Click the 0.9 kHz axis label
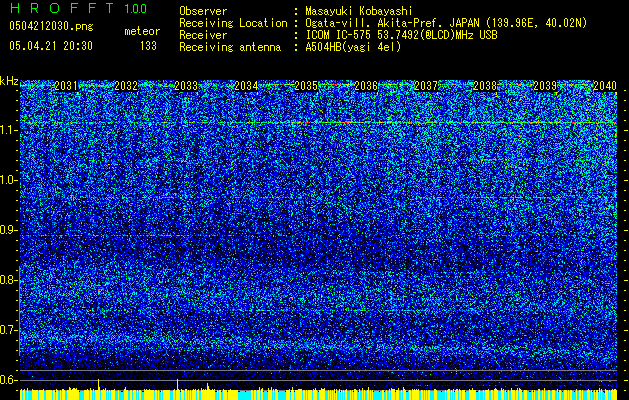 (9, 230)
